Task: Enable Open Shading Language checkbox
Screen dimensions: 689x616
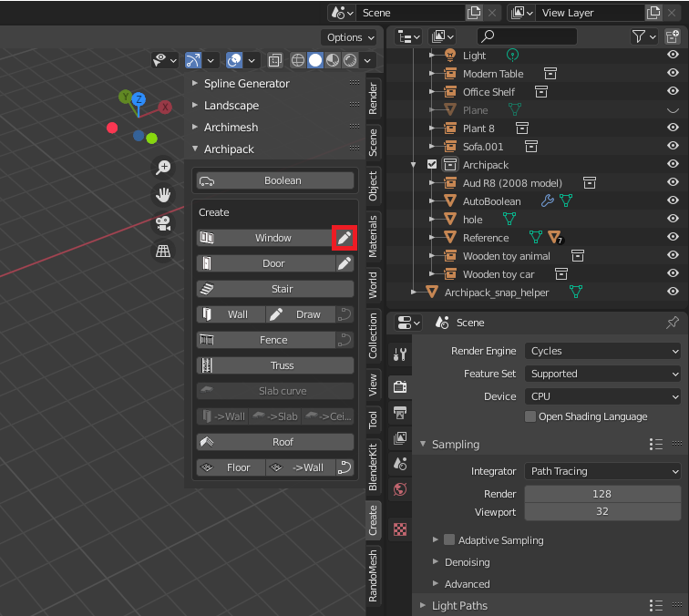Action: click(530, 416)
